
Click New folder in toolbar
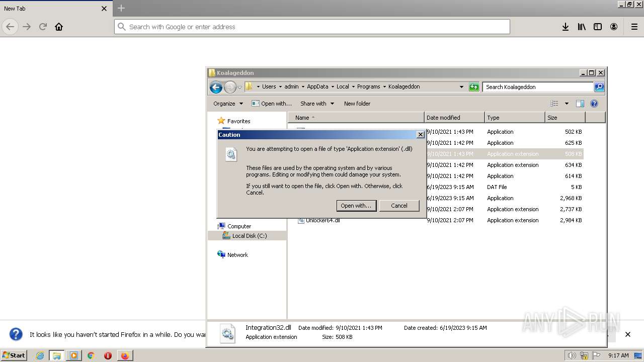(357, 104)
